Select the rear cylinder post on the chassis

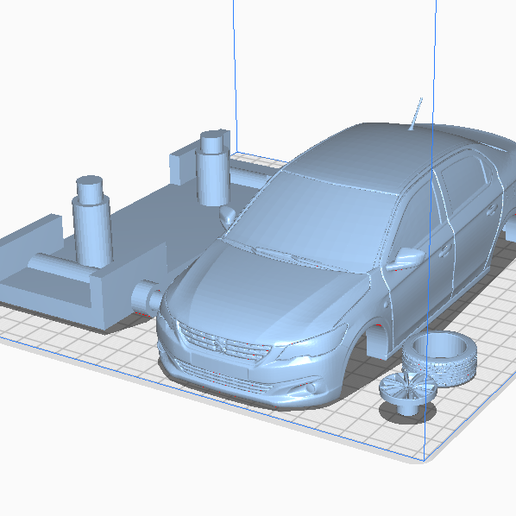(x=213, y=167)
